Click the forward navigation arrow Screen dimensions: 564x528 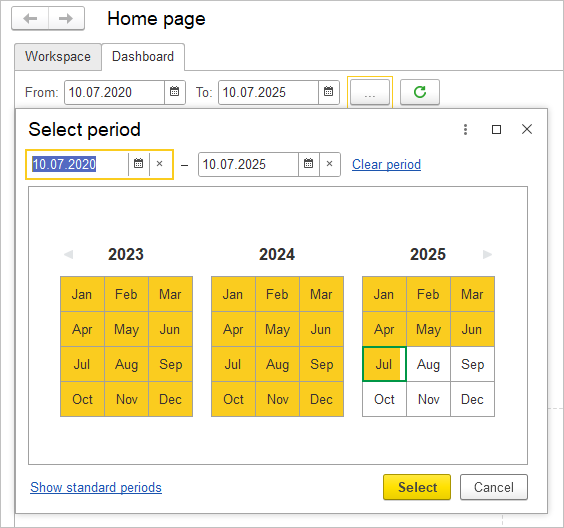66,18
